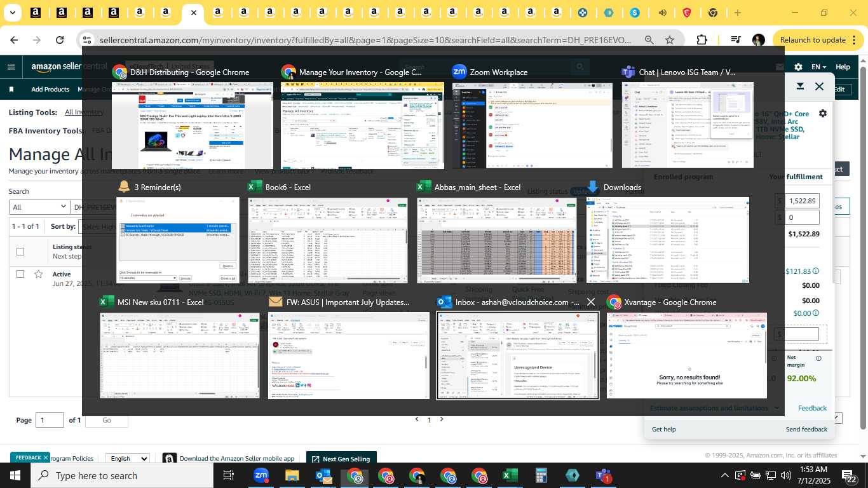Click the Feedback link in side panel
The width and height of the screenshot is (868, 488).
(812, 408)
